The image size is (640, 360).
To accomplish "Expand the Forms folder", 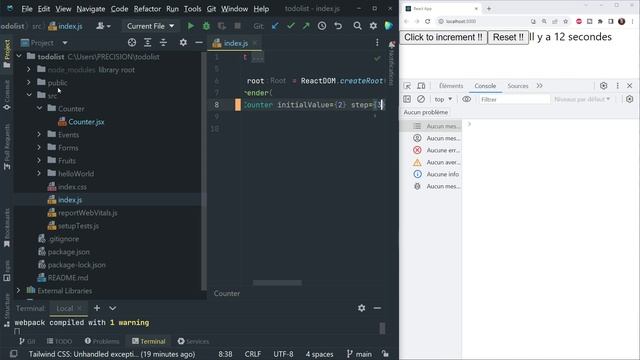I will coord(39,147).
